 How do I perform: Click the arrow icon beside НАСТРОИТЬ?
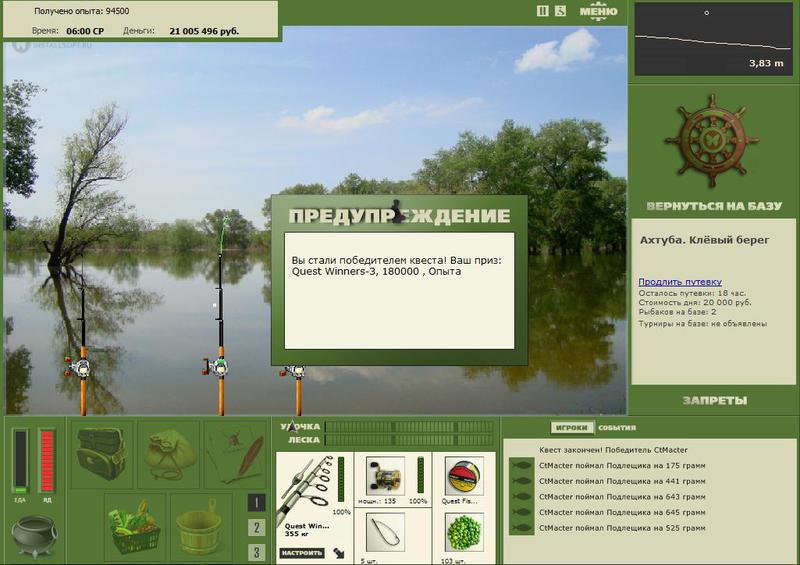coord(339,553)
